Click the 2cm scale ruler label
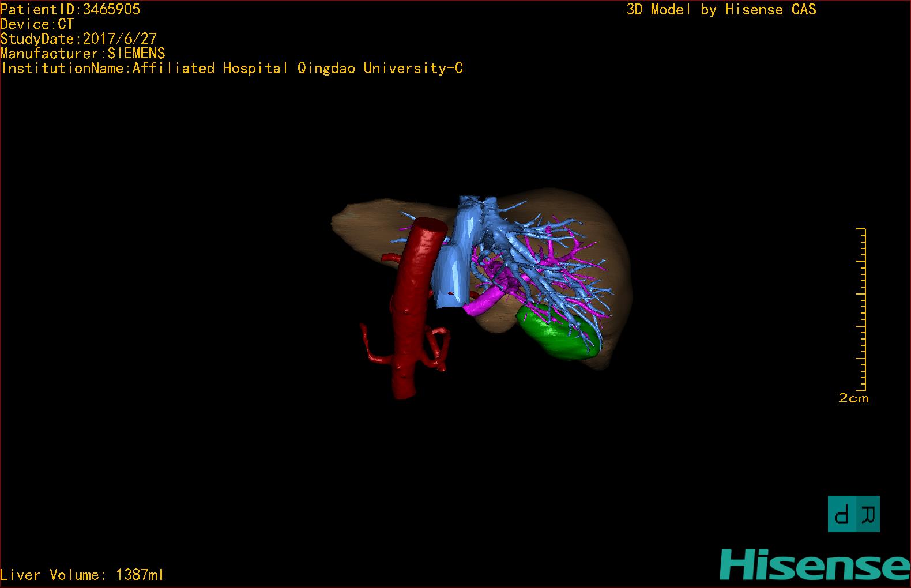 coord(853,398)
